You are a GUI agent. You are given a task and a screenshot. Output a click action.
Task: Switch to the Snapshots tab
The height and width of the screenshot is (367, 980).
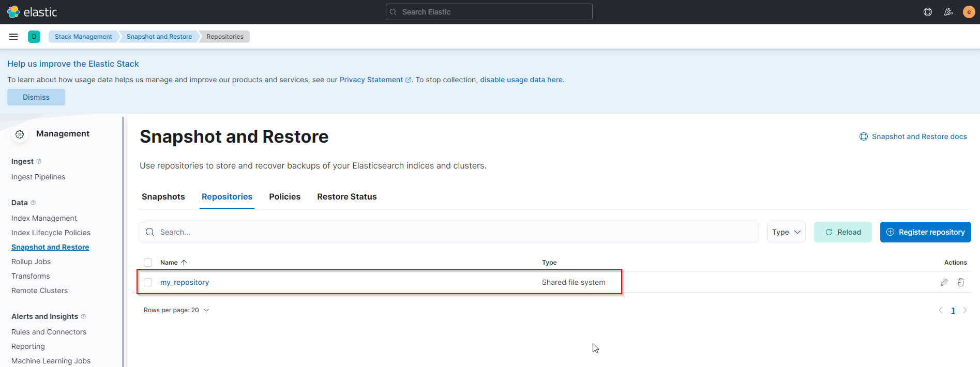point(163,196)
